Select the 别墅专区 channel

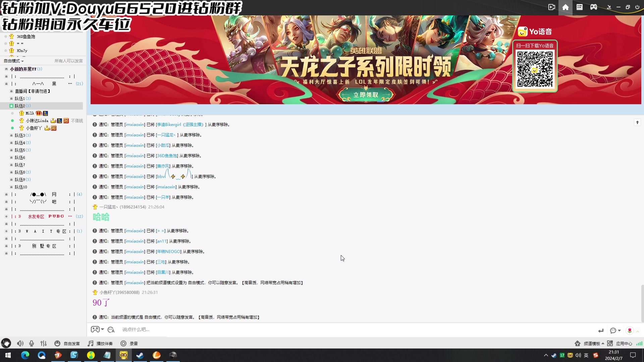[x=44, y=246]
